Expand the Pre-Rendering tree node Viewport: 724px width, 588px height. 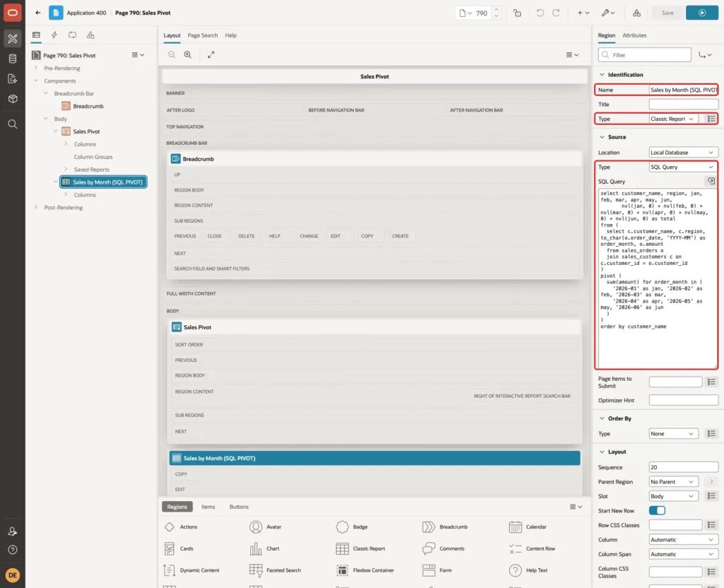[x=35, y=68]
